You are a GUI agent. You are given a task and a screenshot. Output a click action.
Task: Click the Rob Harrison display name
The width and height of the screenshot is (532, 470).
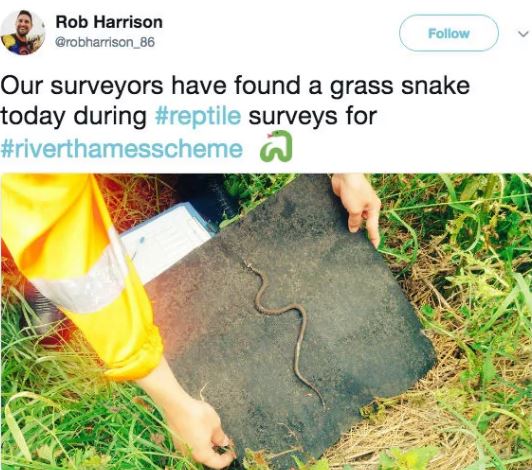(109, 22)
